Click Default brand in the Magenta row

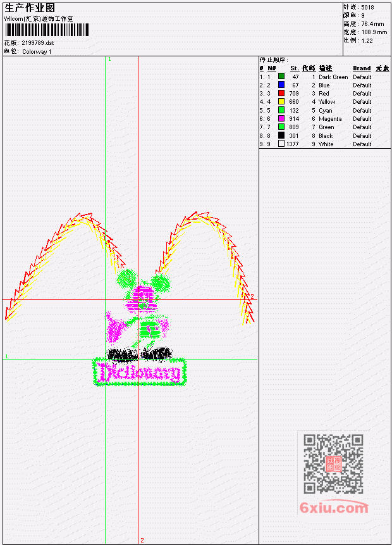tap(362, 119)
